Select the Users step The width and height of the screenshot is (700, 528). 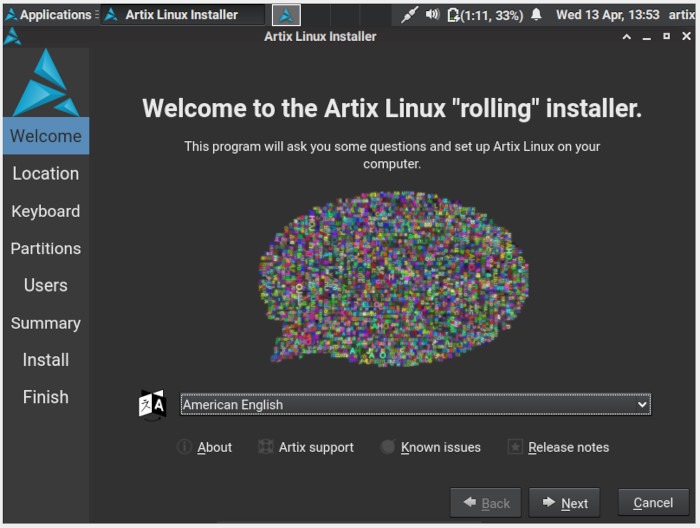click(x=46, y=285)
